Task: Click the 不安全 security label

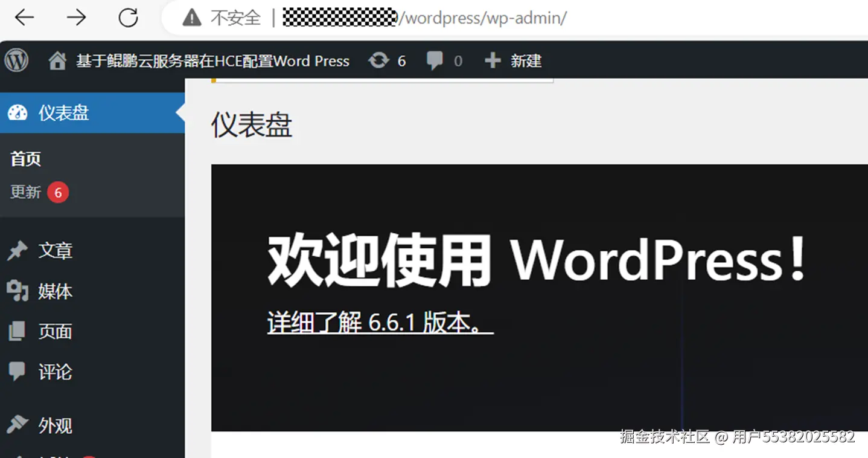Action: [x=235, y=18]
